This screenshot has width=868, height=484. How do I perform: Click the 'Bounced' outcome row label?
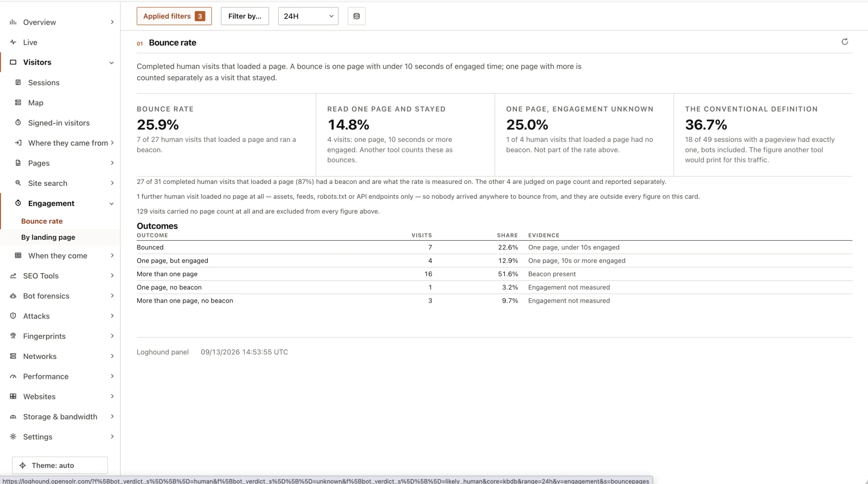point(150,248)
